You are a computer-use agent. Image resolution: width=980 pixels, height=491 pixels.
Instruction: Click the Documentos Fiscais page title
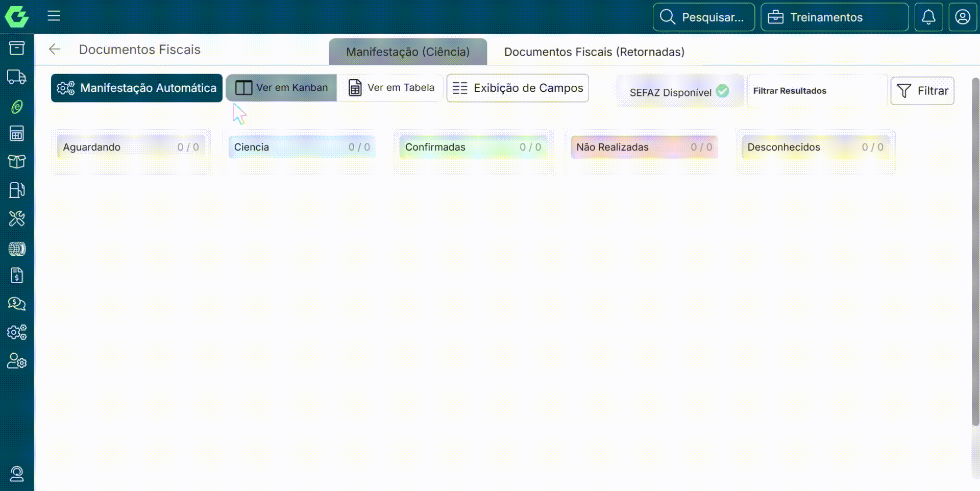[139, 50]
